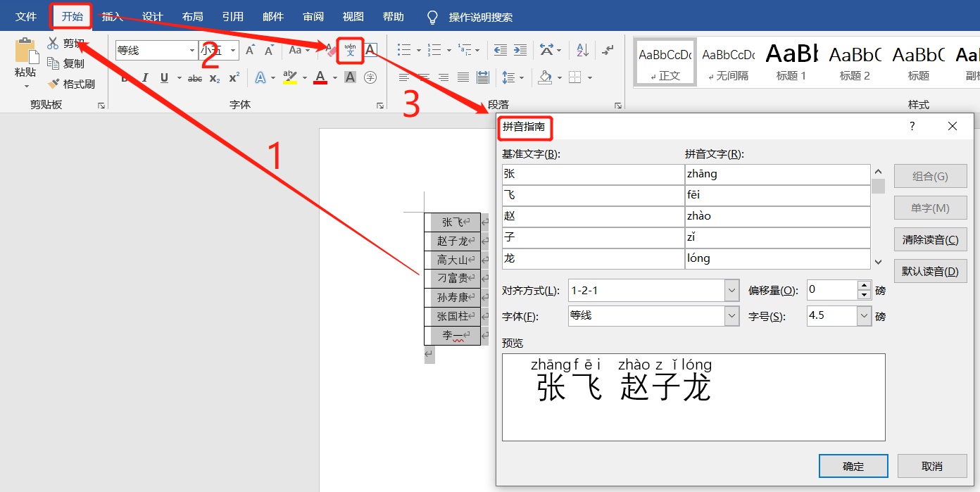This screenshot has width=980, height=492.
Task: Toggle character border (boxed A)
Action: [370, 50]
